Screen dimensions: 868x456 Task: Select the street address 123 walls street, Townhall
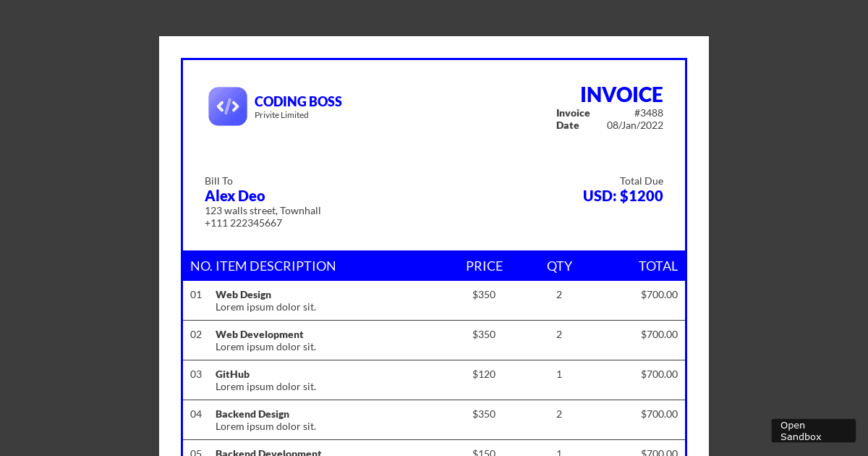263,211
